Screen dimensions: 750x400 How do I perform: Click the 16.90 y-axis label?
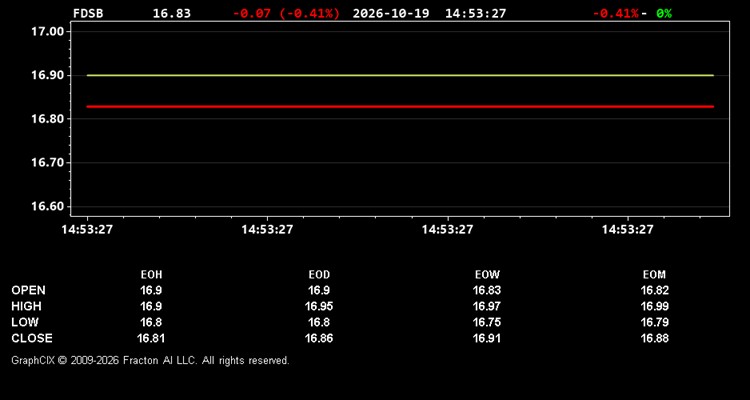coord(47,75)
